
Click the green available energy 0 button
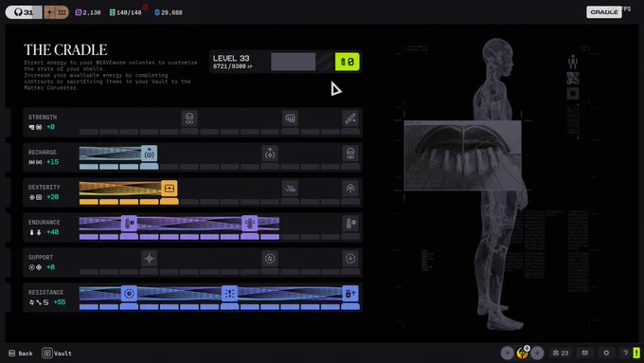coord(347,62)
